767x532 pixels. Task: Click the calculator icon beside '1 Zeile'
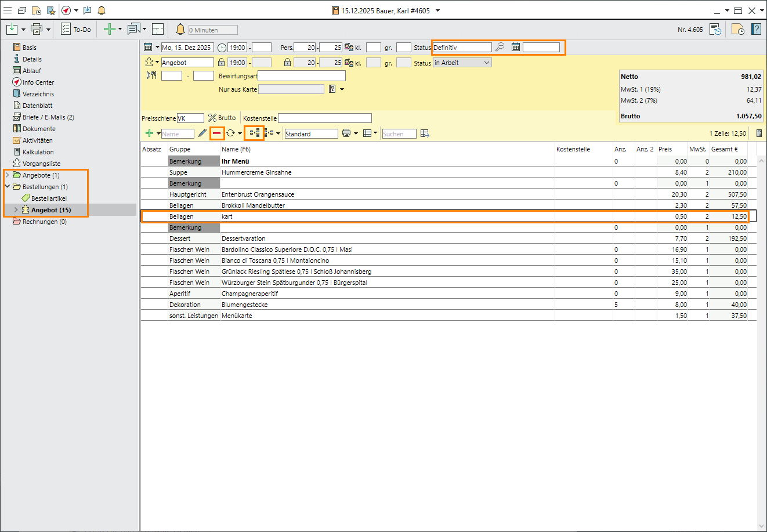[x=759, y=133]
